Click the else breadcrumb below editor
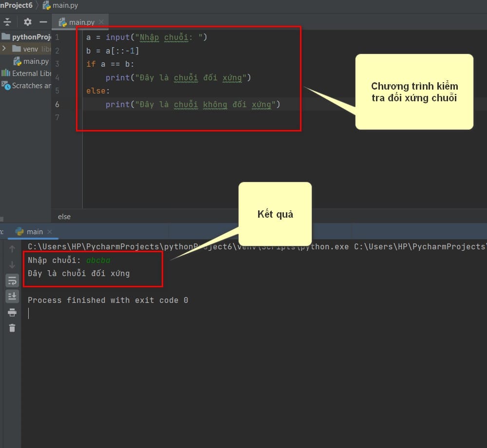Image resolution: width=487 pixels, height=448 pixels. [x=64, y=217]
